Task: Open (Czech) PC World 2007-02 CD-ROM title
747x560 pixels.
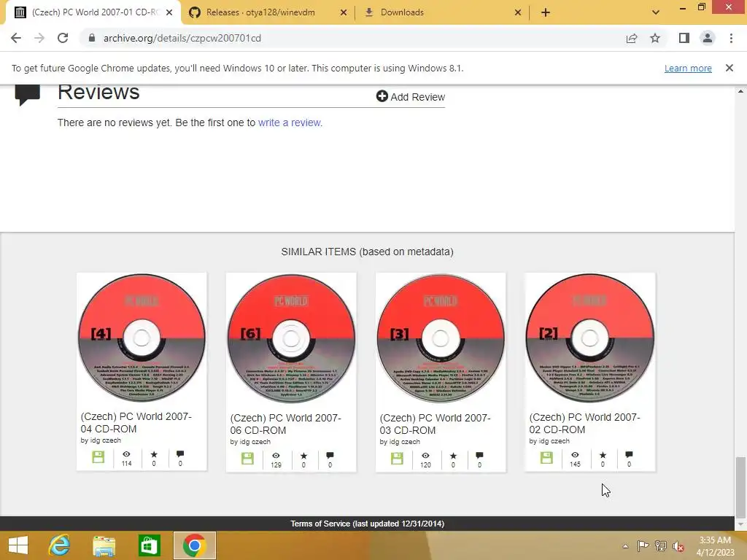Action: tap(584, 423)
